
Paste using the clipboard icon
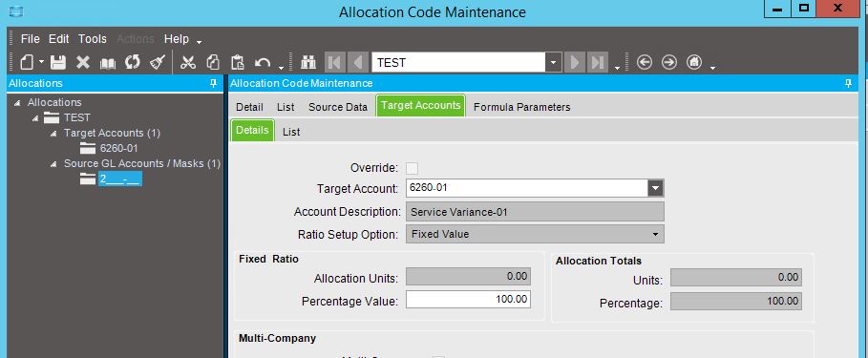click(238, 62)
